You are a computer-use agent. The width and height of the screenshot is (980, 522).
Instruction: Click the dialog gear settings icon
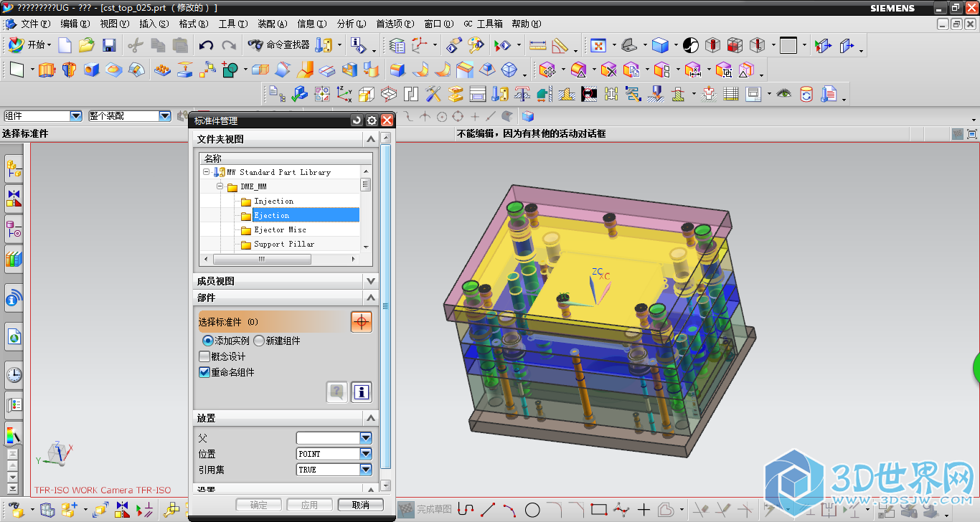click(372, 120)
